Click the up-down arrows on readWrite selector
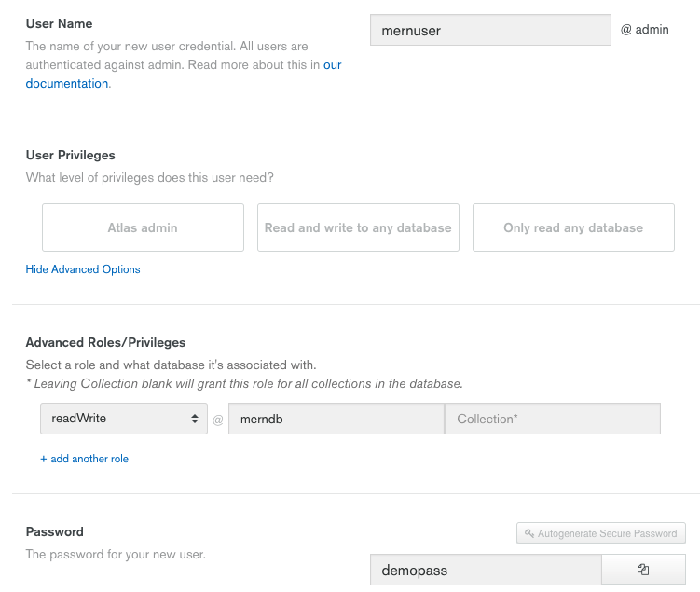 click(195, 419)
